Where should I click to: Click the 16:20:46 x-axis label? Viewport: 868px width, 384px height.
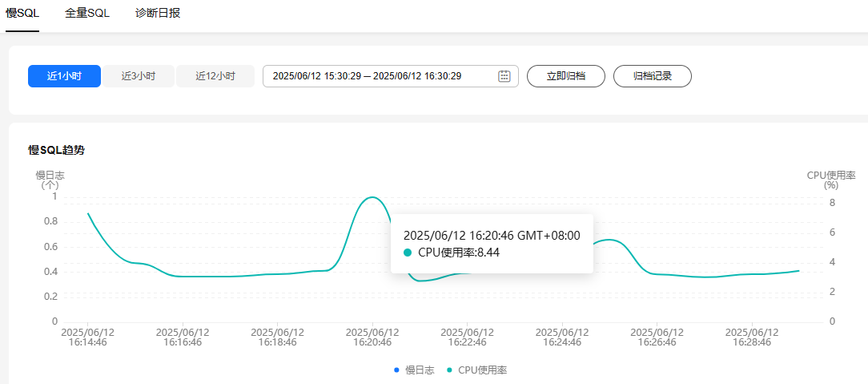point(372,338)
